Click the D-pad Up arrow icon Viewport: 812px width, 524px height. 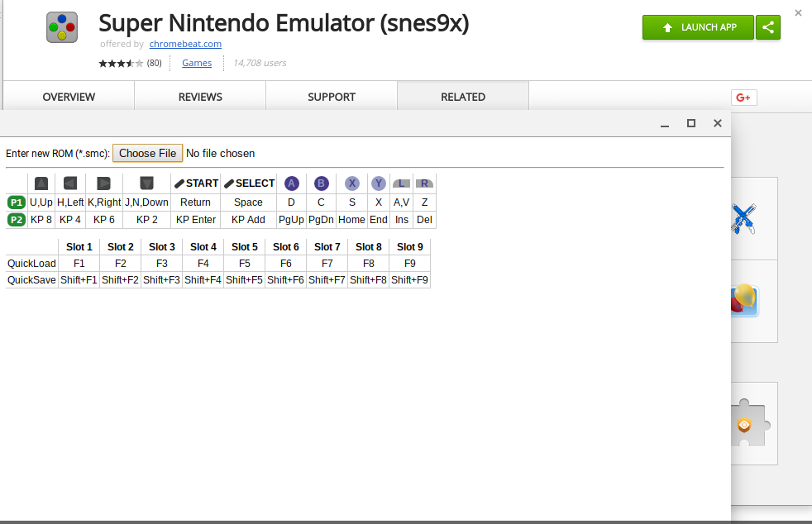point(41,183)
